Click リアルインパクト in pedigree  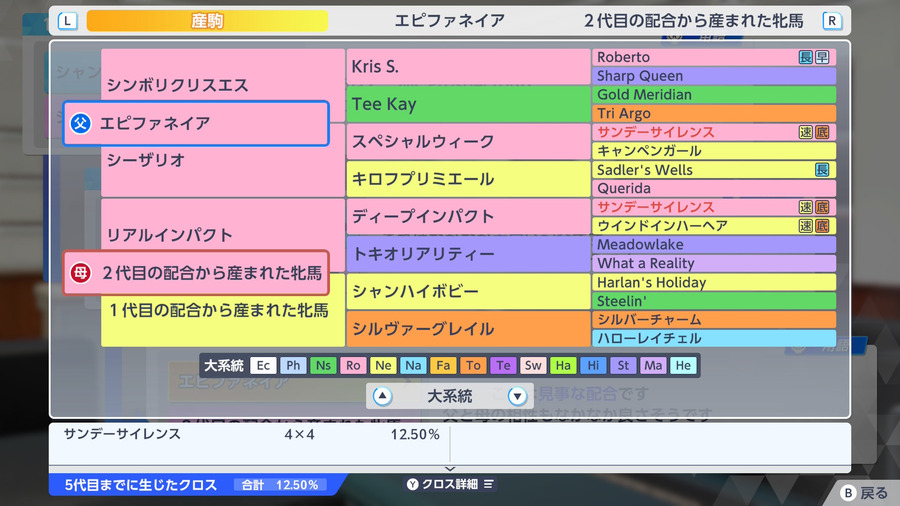click(170, 235)
